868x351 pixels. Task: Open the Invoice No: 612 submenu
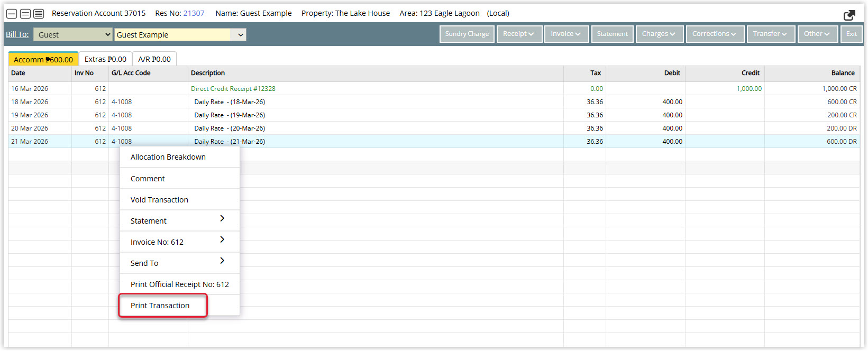tap(180, 242)
